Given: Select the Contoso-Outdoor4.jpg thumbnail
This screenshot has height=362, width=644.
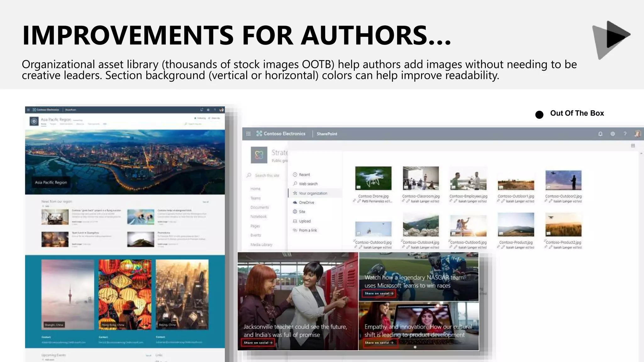Looking at the screenshot, I should pyautogui.click(x=421, y=225).
